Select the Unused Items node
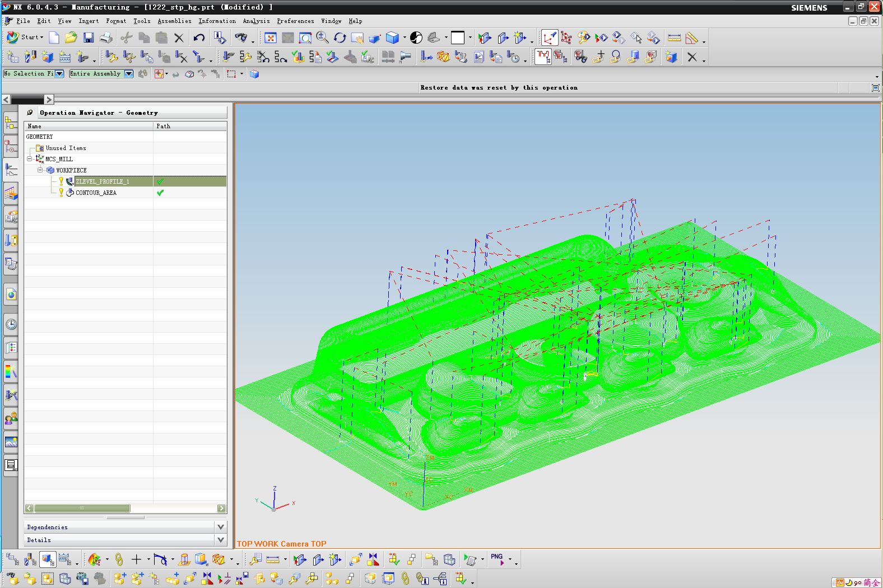The height and width of the screenshot is (588, 883). (x=66, y=148)
